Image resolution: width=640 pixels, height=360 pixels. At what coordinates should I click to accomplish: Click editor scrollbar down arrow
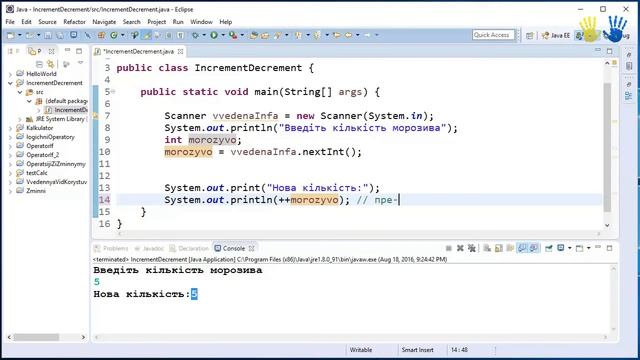pyautogui.click(x=607, y=225)
